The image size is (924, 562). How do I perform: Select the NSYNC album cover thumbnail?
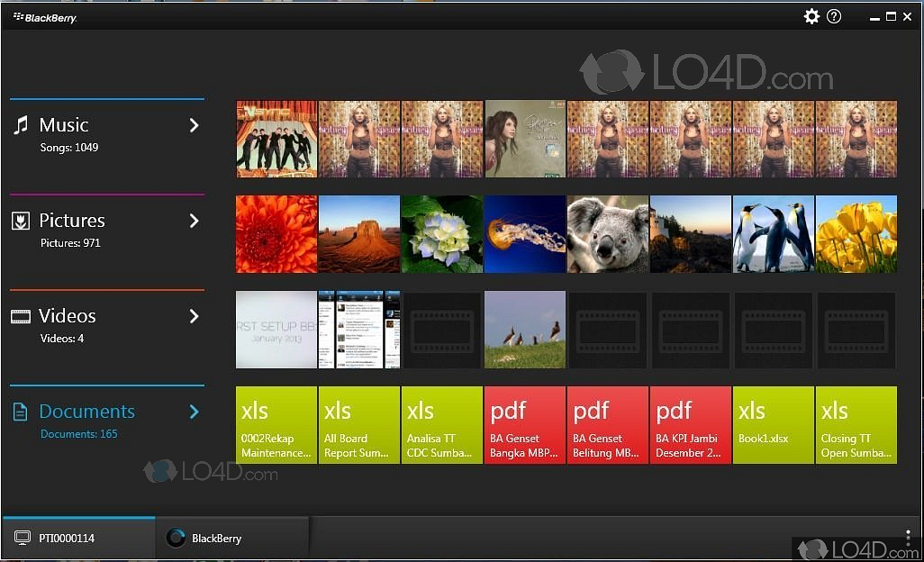[276, 139]
